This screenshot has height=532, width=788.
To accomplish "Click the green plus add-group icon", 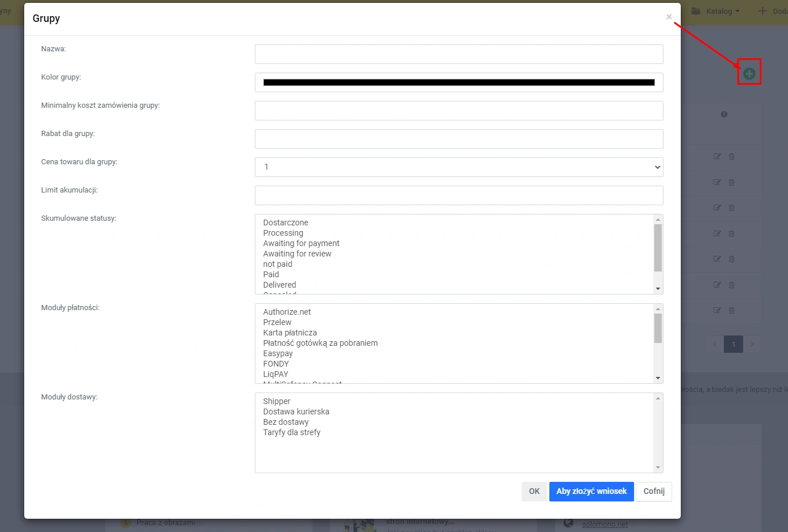I will tap(749, 73).
